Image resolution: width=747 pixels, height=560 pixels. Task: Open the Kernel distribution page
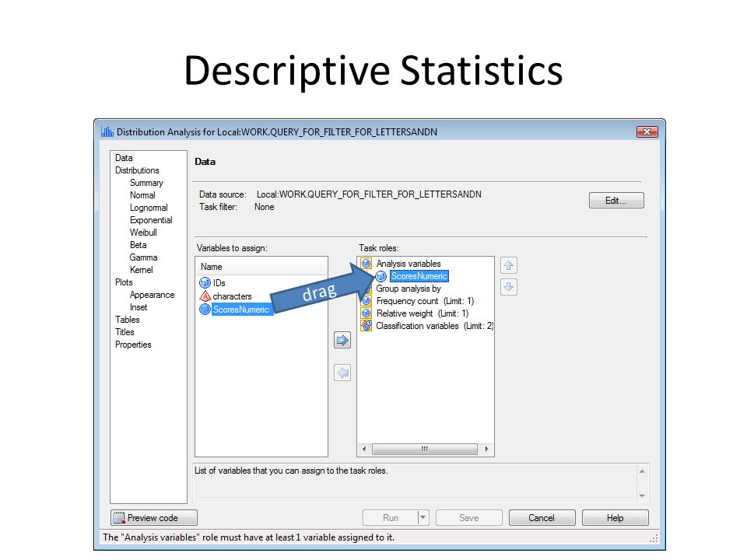click(x=142, y=270)
